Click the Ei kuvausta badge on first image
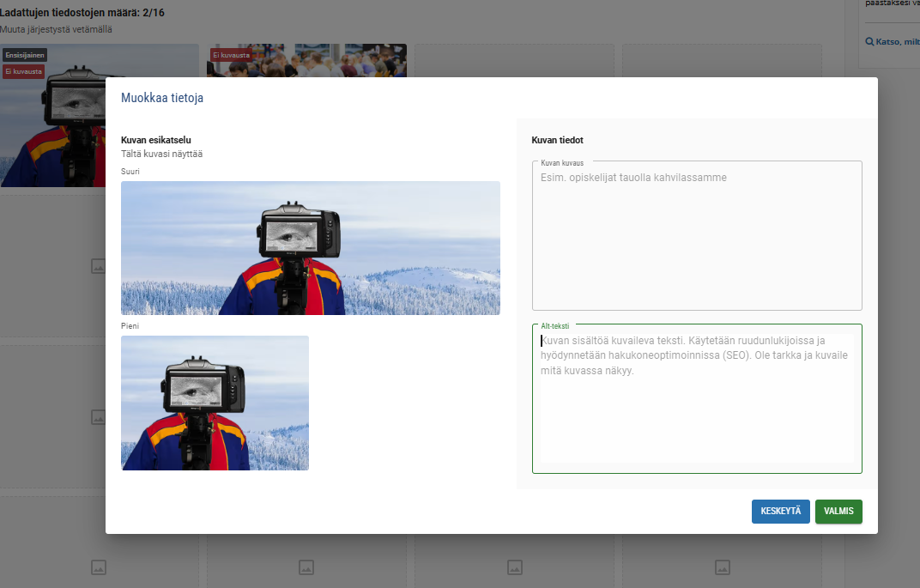This screenshot has height=588, width=920. (23, 71)
